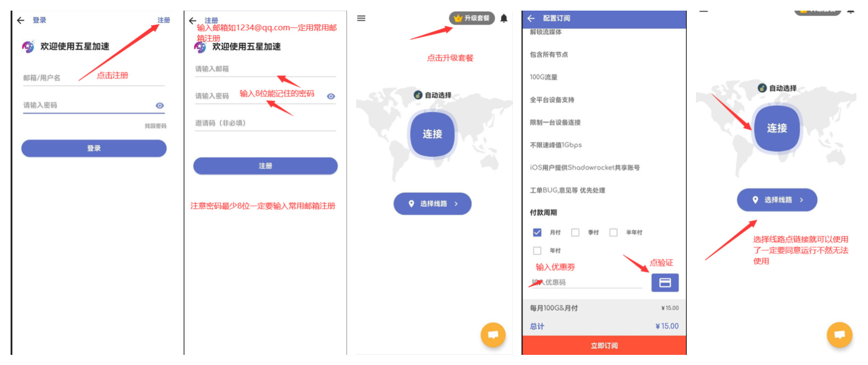Check the 月付 payment option

click(537, 232)
